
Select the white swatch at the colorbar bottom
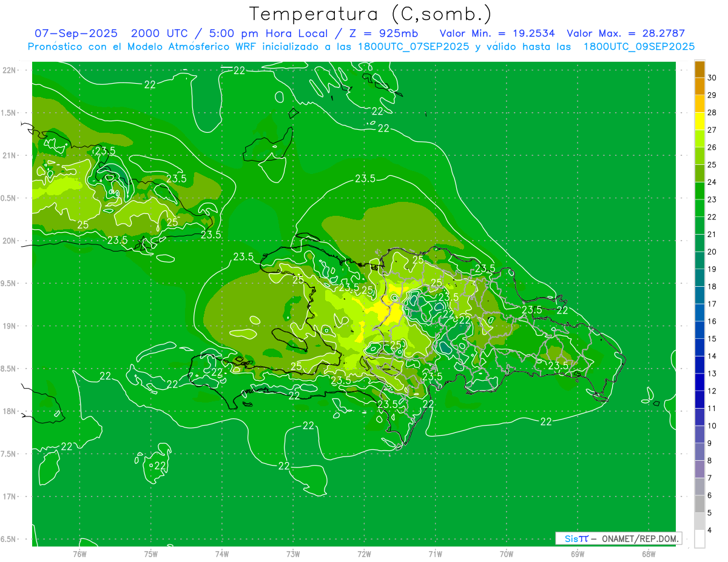pos(699,539)
